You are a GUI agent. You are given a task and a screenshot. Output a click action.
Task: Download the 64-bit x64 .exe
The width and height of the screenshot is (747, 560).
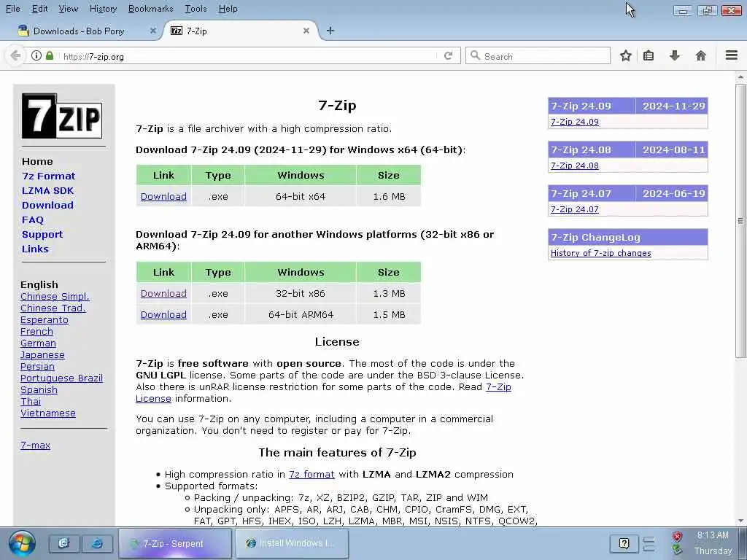163,196
